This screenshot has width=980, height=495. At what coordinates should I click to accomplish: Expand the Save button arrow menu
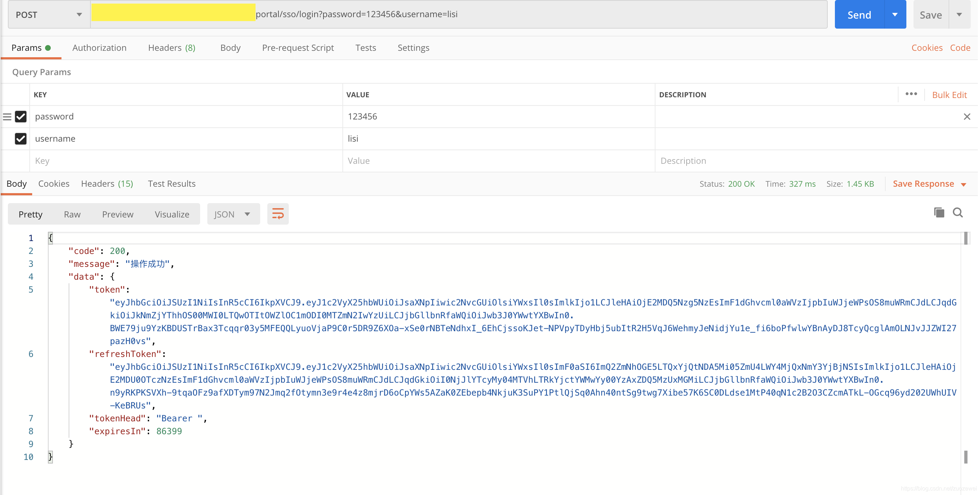959,14
